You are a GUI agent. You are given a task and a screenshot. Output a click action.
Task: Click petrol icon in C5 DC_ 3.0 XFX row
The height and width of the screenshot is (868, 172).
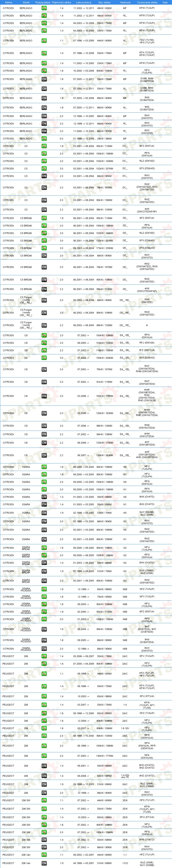pos(44,169)
